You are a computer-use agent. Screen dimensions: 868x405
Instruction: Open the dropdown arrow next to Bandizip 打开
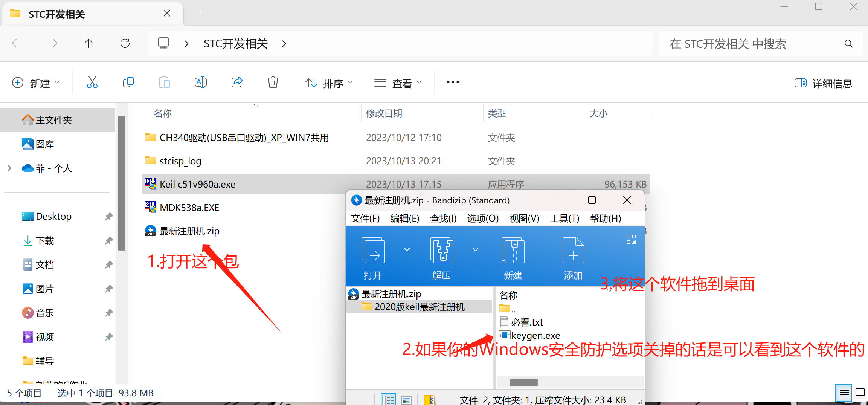click(x=407, y=250)
